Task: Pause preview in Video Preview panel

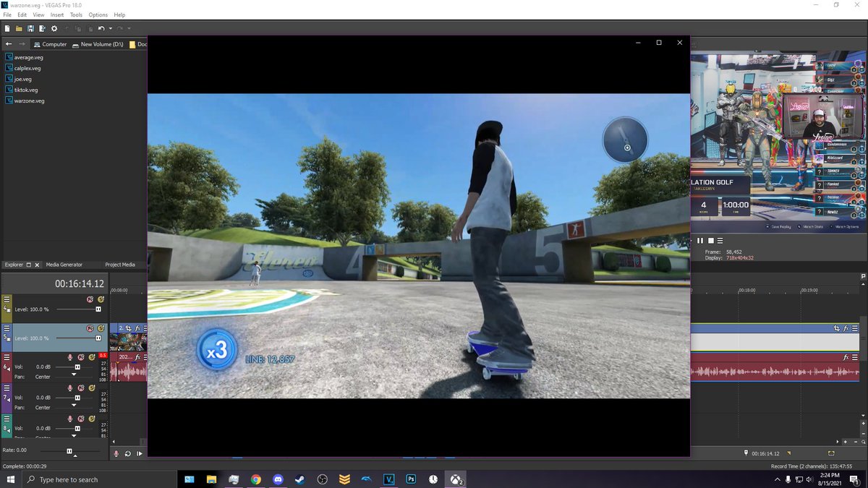Action: coord(700,241)
